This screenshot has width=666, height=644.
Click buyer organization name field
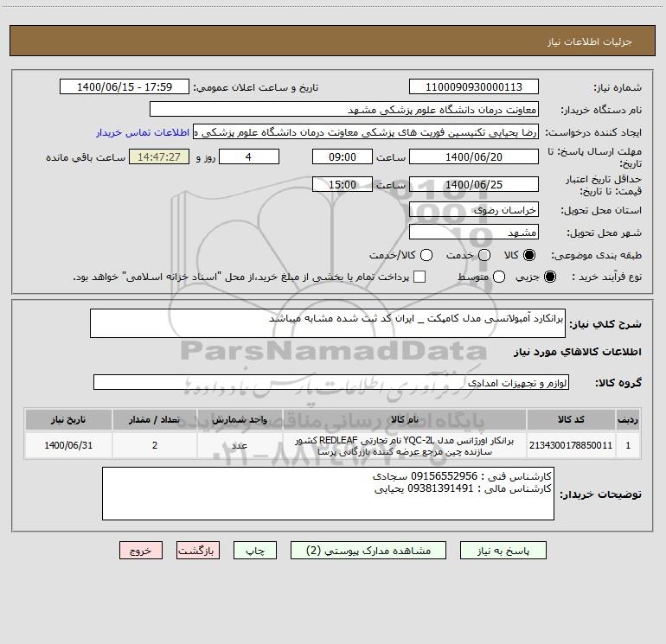point(344,110)
